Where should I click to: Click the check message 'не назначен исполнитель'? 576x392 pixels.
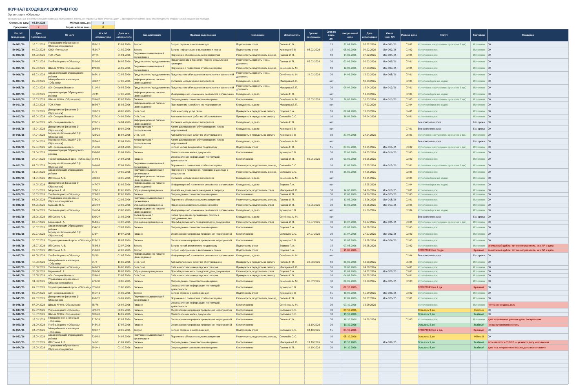point(528,325)
